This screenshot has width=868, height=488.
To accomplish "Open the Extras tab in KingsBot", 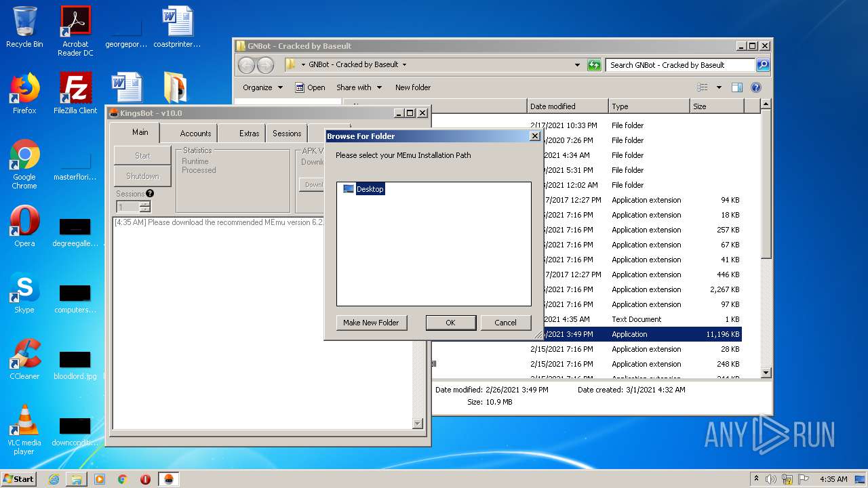I will point(249,134).
